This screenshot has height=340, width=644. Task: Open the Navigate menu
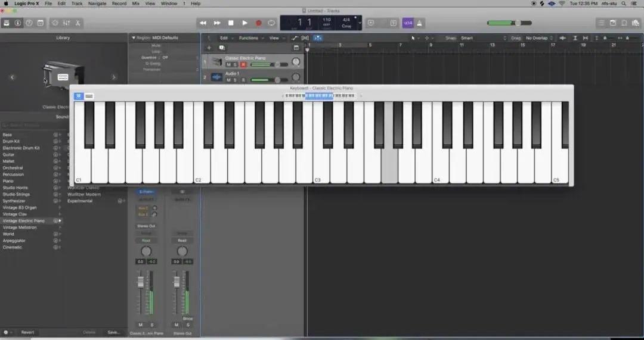97,4
